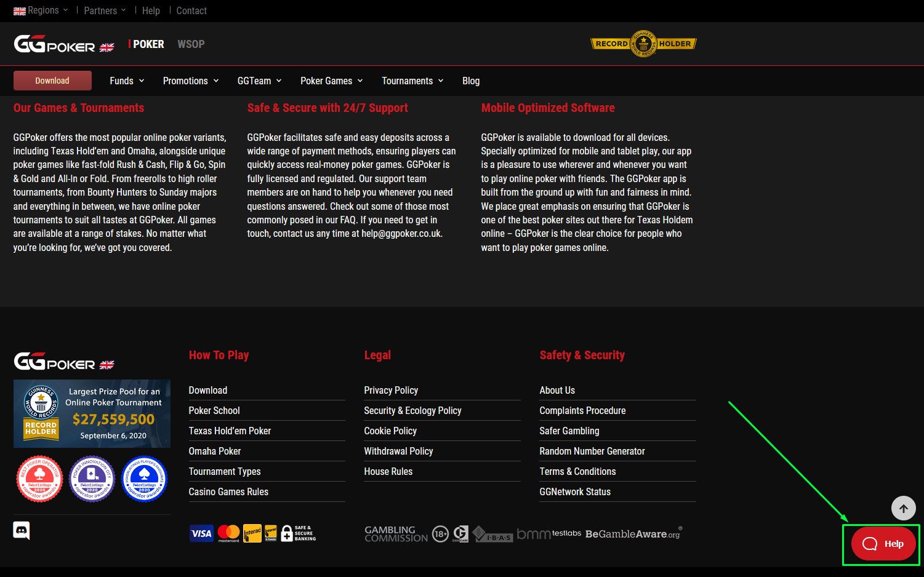
Task: Click the UK flag icon beside Regions
Action: click(20, 10)
